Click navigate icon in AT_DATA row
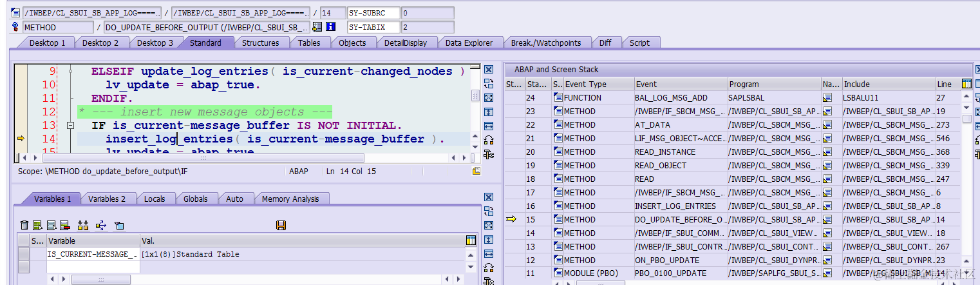This screenshot has height=285, width=980. coord(827,124)
